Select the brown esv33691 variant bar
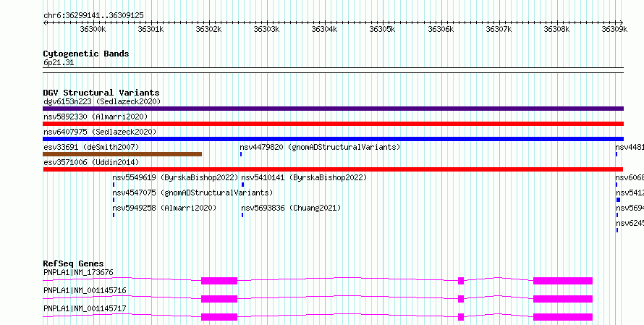 pos(122,154)
